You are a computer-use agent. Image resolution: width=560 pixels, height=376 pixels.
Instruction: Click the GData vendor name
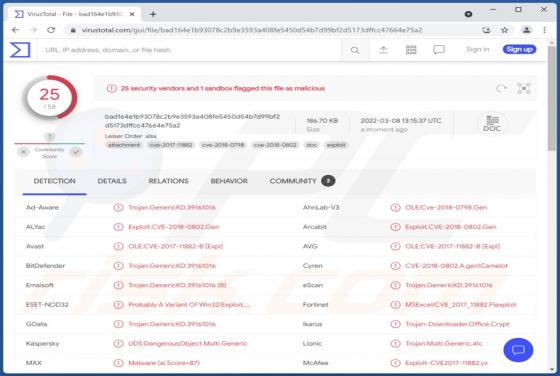(36, 324)
